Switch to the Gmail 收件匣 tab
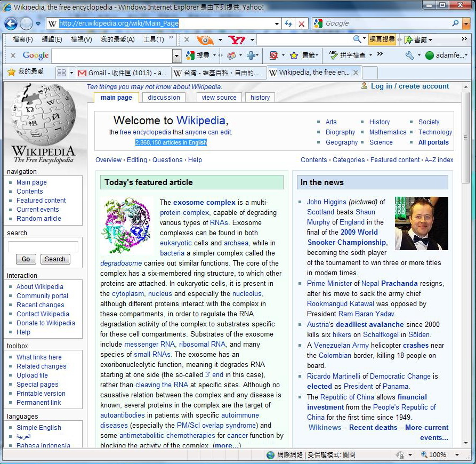This screenshot has height=464, width=476. click(123, 73)
